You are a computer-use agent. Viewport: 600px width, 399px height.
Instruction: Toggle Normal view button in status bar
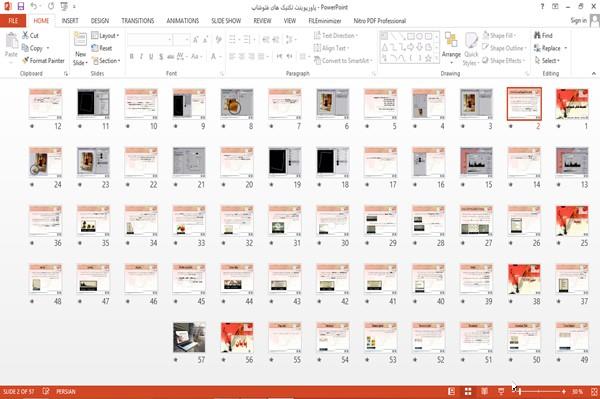452,391
